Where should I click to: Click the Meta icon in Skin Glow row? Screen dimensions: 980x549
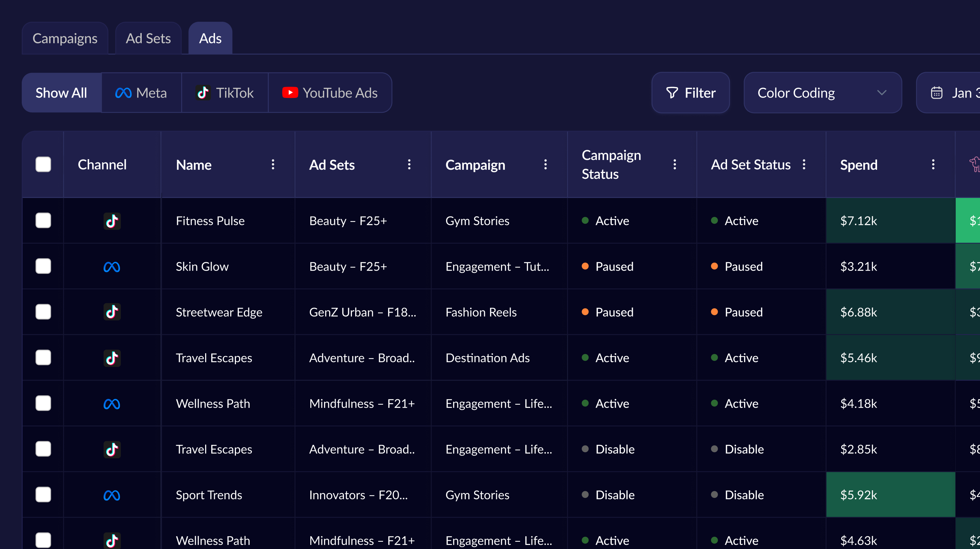tap(112, 267)
